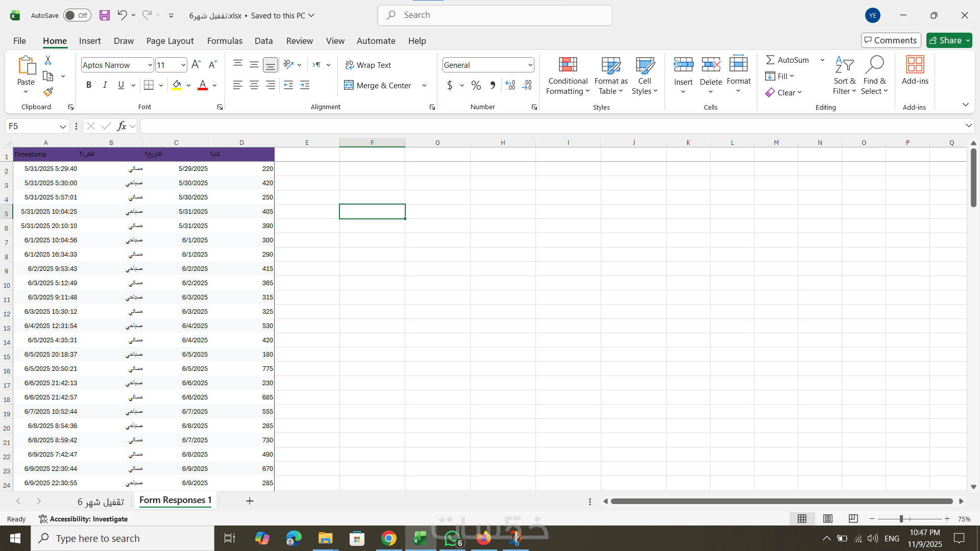The image size is (980, 551).
Task: Switch to the تقفيل شهر 6 sheet tab
Action: click(101, 502)
